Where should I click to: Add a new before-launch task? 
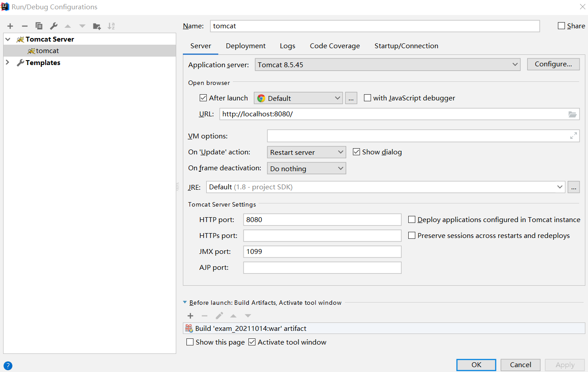coord(190,315)
